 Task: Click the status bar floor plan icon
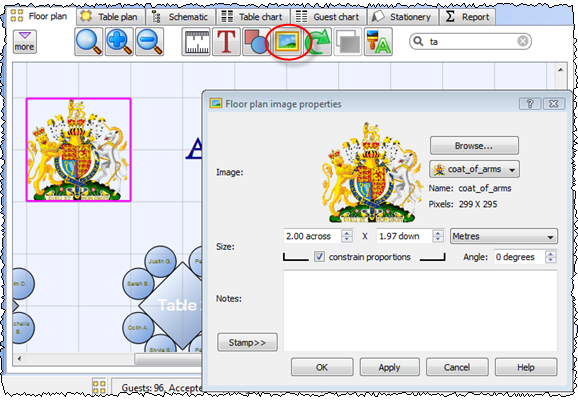point(99,387)
